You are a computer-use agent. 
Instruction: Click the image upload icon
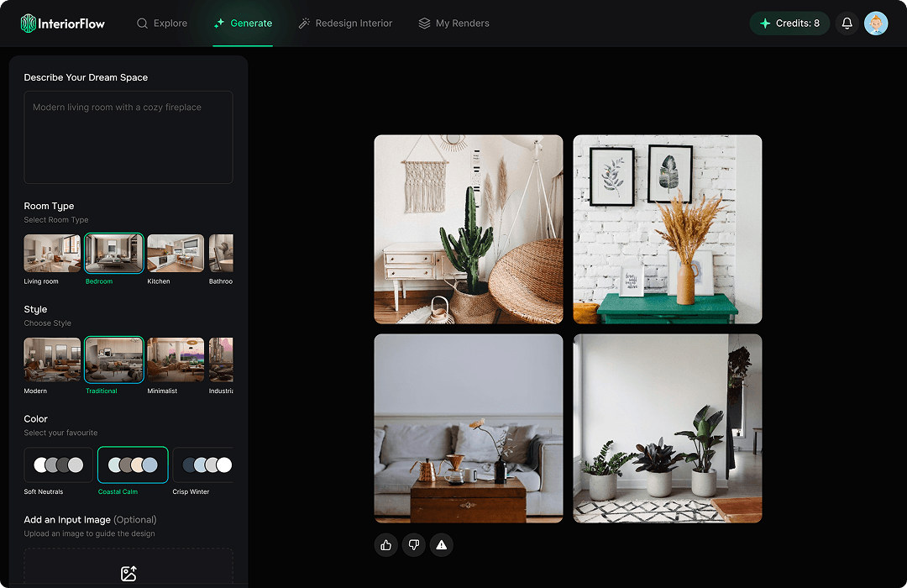128,574
